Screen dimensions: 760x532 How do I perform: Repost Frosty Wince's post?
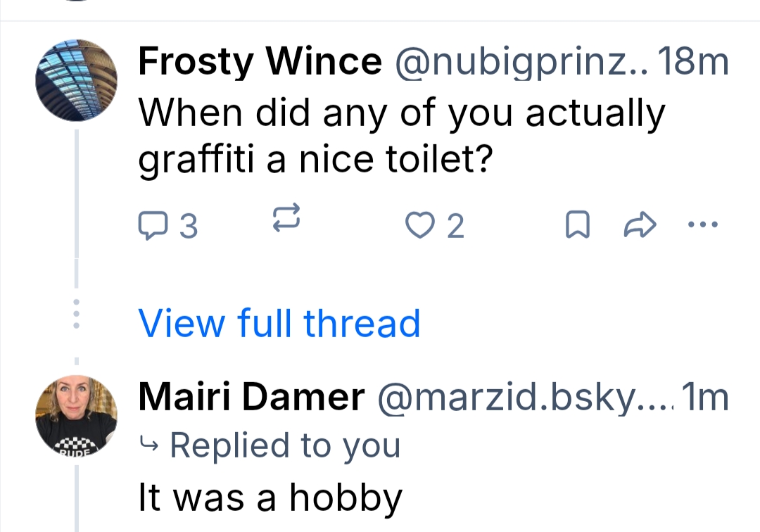(x=287, y=217)
